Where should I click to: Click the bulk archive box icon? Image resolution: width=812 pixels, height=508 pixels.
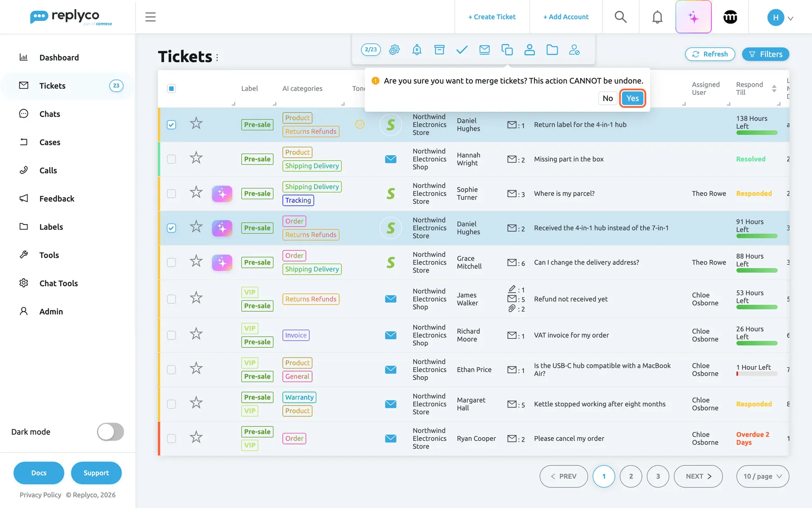click(x=439, y=50)
